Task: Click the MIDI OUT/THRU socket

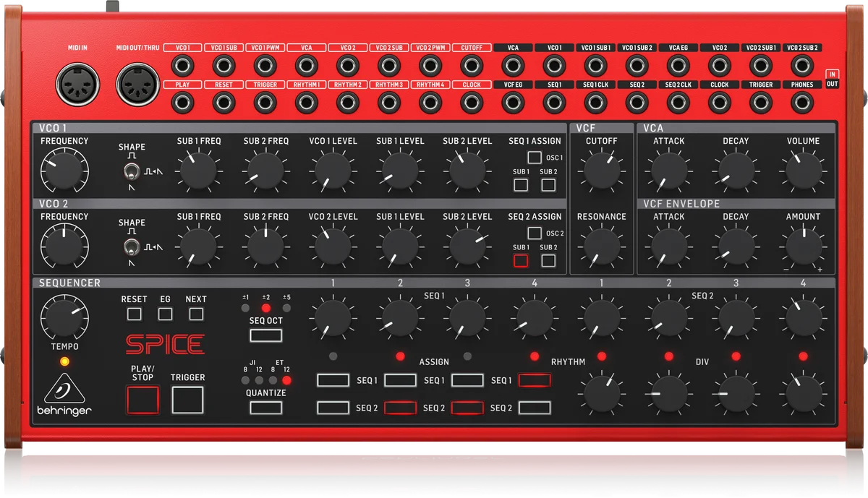Action: [136, 85]
